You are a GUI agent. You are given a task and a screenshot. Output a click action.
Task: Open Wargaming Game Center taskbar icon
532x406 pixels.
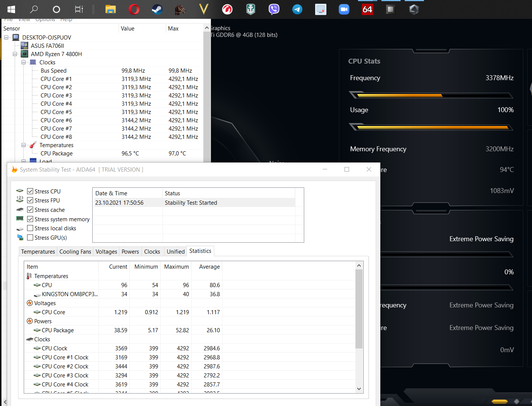227,9
